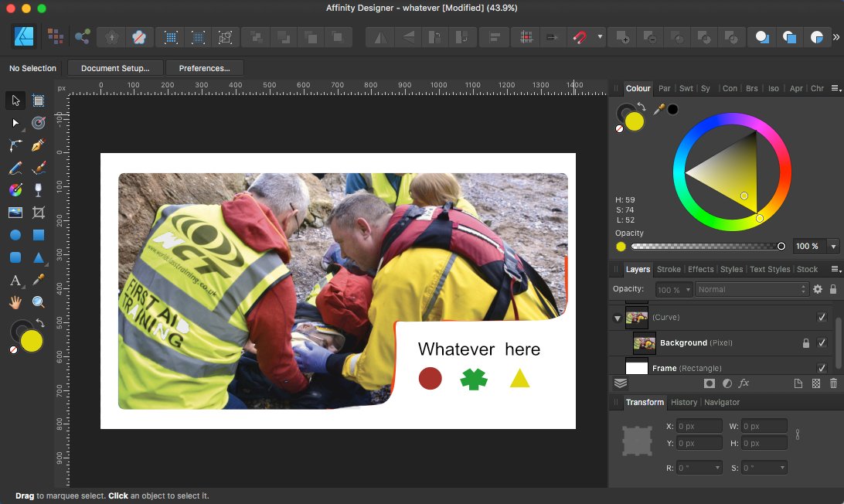This screenshot has width=844, height=504.
Task: Open layer effects with the fx icon
Action: [x=744, y=383]
